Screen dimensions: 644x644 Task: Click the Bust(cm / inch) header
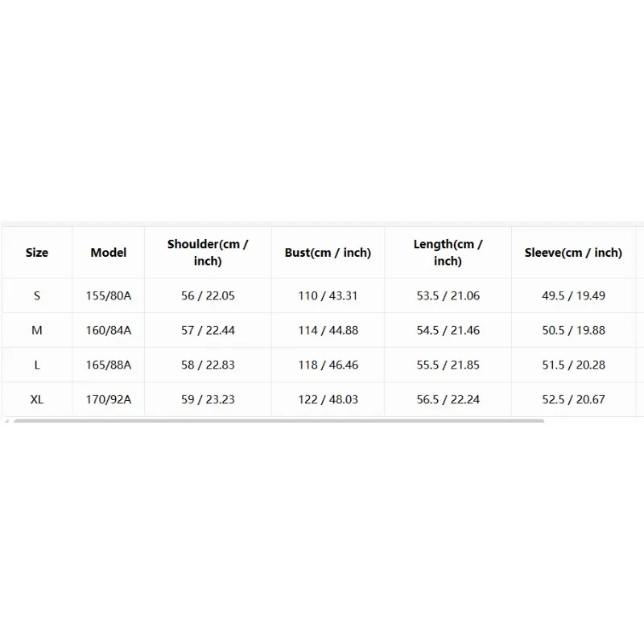(x=328, y=253)
